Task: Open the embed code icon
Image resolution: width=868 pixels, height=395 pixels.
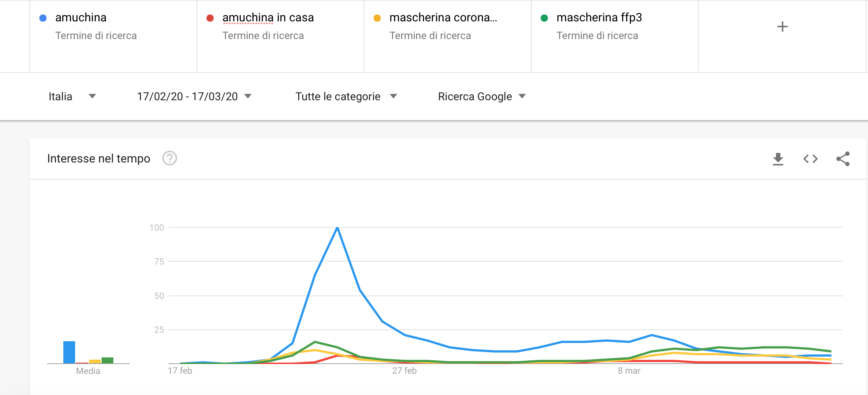Action: 810,159
